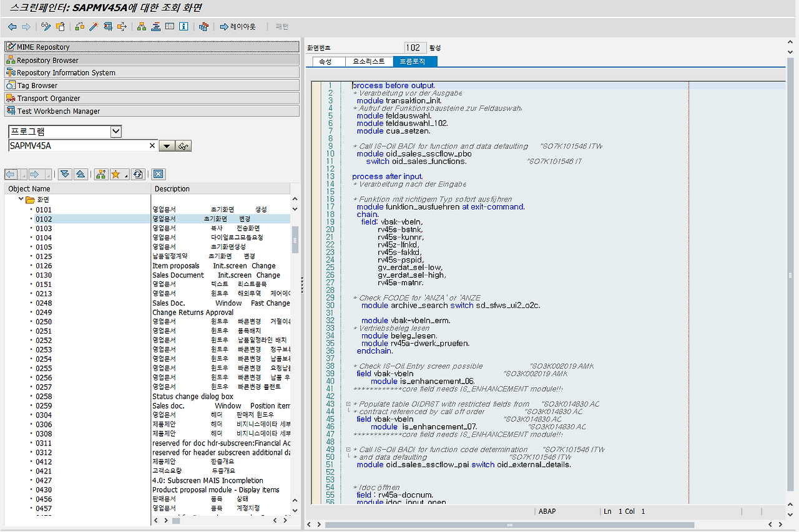Click the star Favorites icon
Screen dimensions: 799x532
pos(115,175)
